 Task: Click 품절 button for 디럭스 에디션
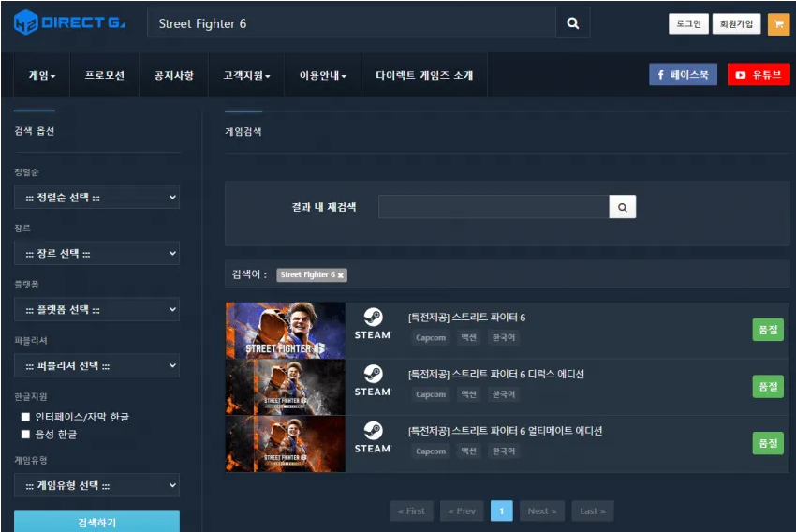click(768, 387)
